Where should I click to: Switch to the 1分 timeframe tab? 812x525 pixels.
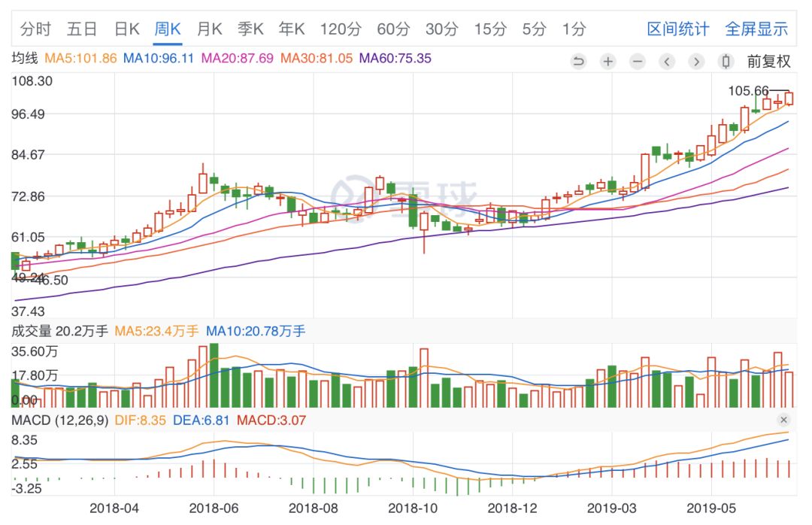(x=574, y=29)
